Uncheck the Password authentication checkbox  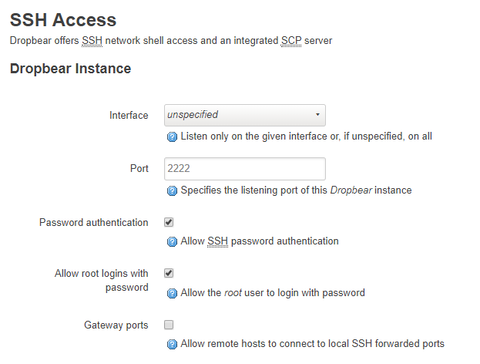pos(169,222)
